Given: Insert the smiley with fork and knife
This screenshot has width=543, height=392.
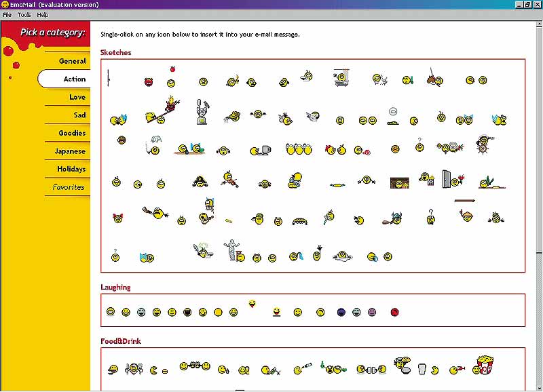Looking at the screenshot, I should pyautogui.click(x=134, y=368).
